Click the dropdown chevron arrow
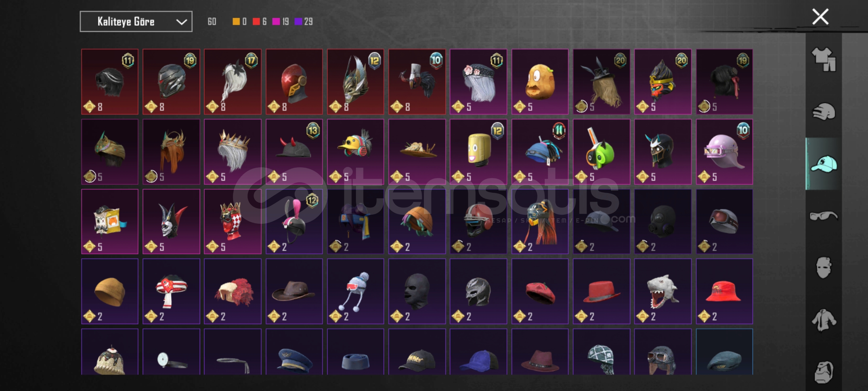868x391 pixels. tap(181, 22)
